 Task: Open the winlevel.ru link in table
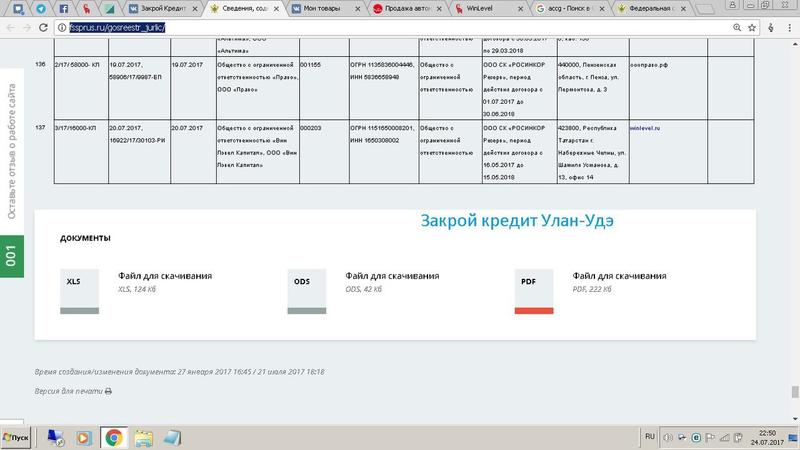(645, 129)
